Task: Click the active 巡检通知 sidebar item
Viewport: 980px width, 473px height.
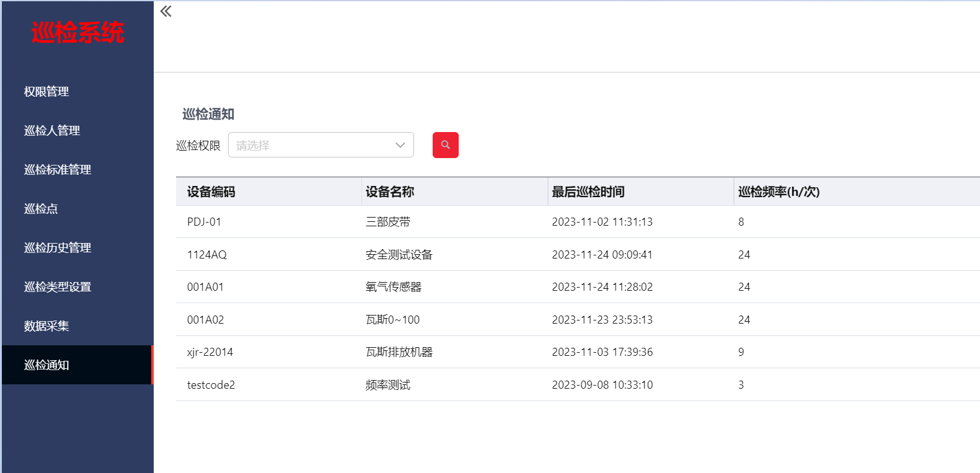Action: click(77, 365)
